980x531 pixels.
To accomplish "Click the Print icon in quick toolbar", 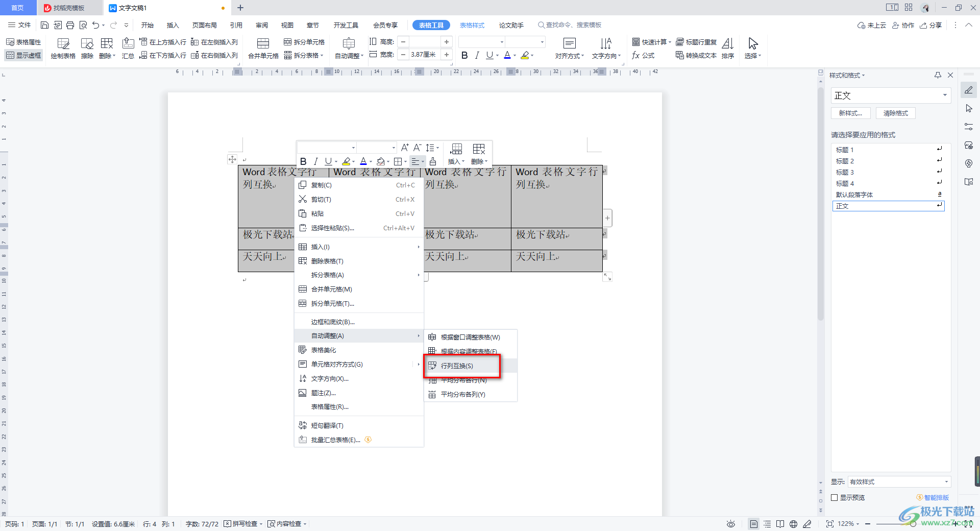I will click(70, 25).
